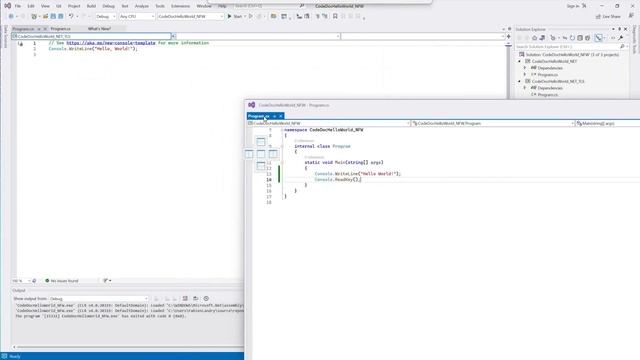The width and height of the screenshot is (640, 360).
Task: Dock floating window to center guide
Action: tap(261, 153)
